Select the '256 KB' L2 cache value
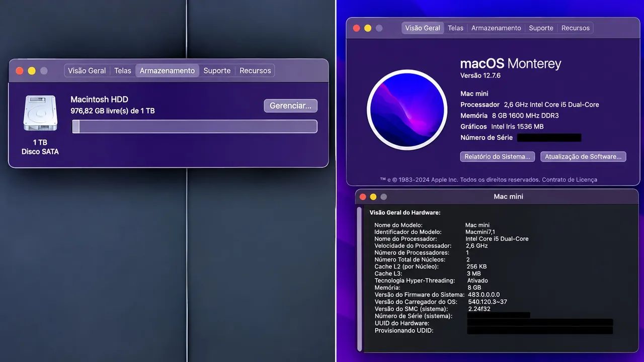 pyautogui.click(x=477, y=266)
